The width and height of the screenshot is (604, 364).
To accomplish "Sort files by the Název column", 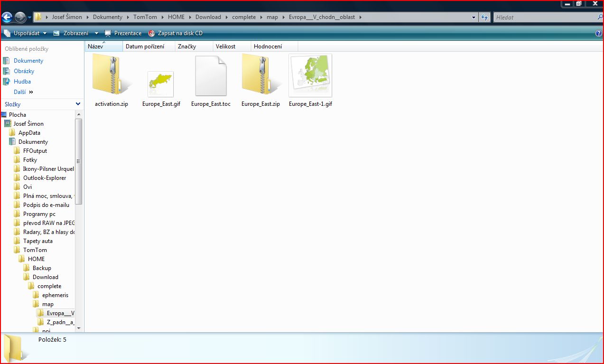I will [x=96, y=47].
